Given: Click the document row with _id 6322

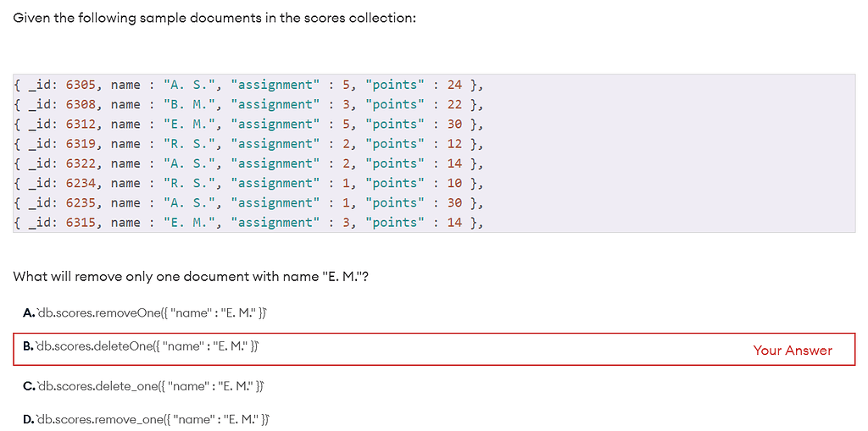Looking at the screenshot, I should click(248, 163).
